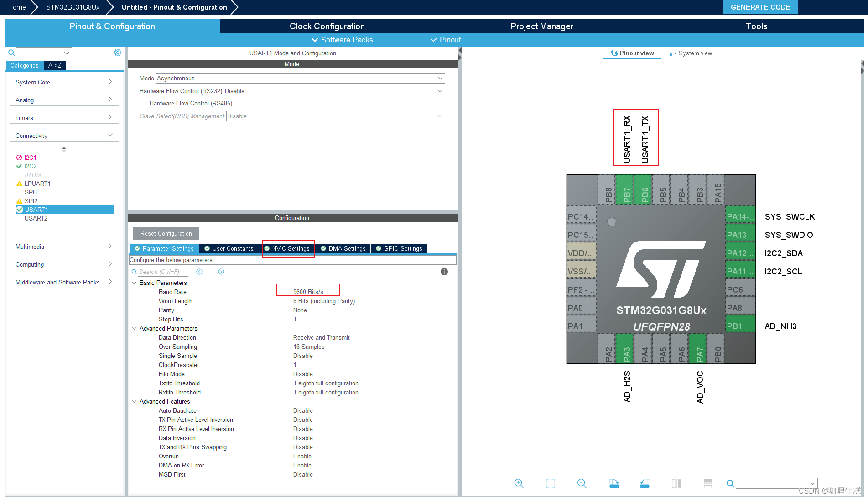Image resolution: width=868 pixels, height=499 pixels.
Task: Open the GPIO Settings tab
Action: coord(399,248)
